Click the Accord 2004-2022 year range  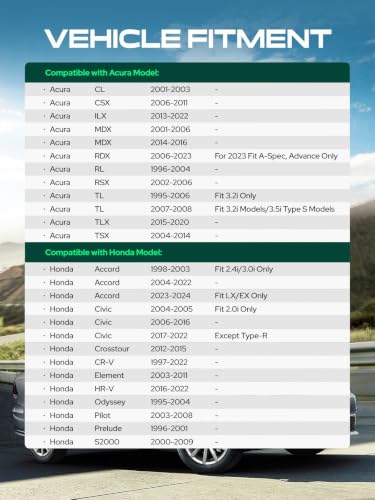point(171,282)
